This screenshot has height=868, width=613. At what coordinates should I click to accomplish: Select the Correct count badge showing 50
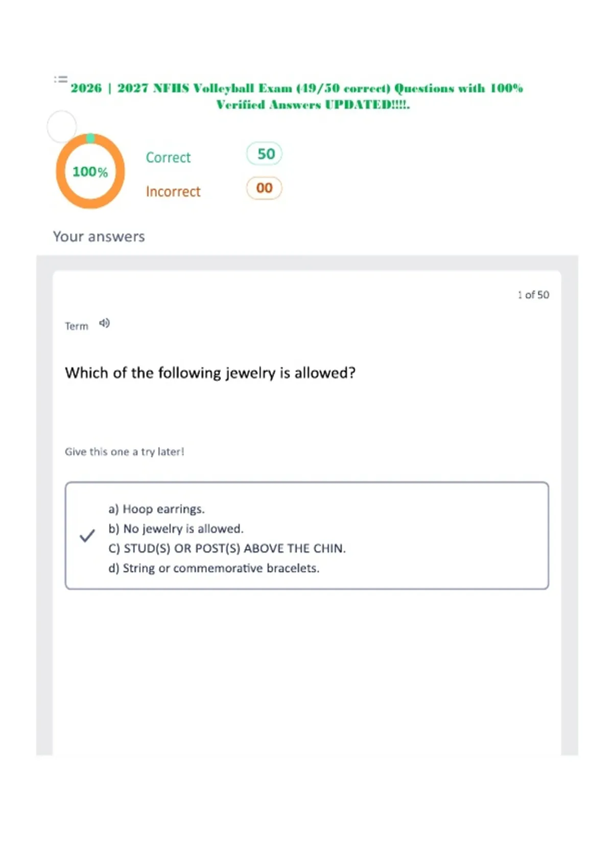265,154
